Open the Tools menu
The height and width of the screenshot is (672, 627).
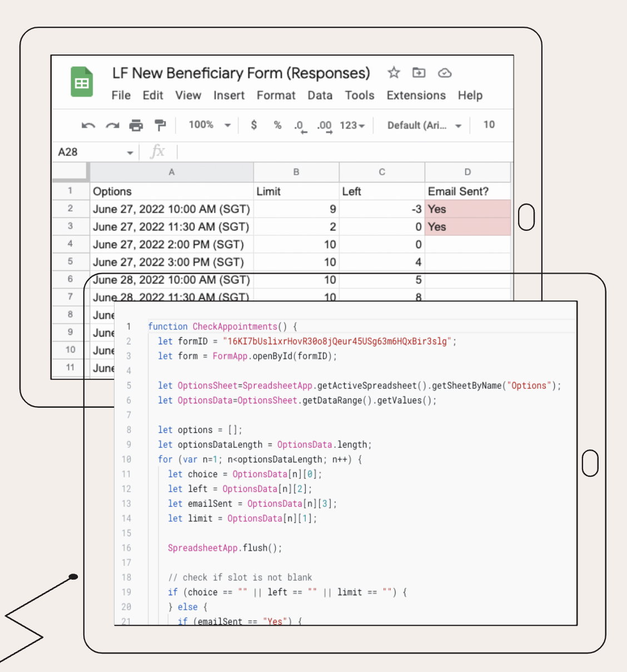tap(360, 95)
